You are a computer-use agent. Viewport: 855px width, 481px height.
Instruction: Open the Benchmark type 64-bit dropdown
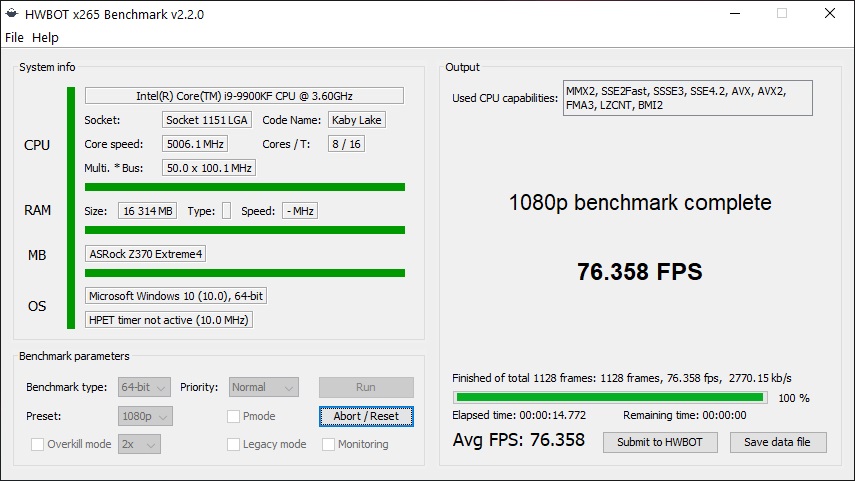point(144,387)
